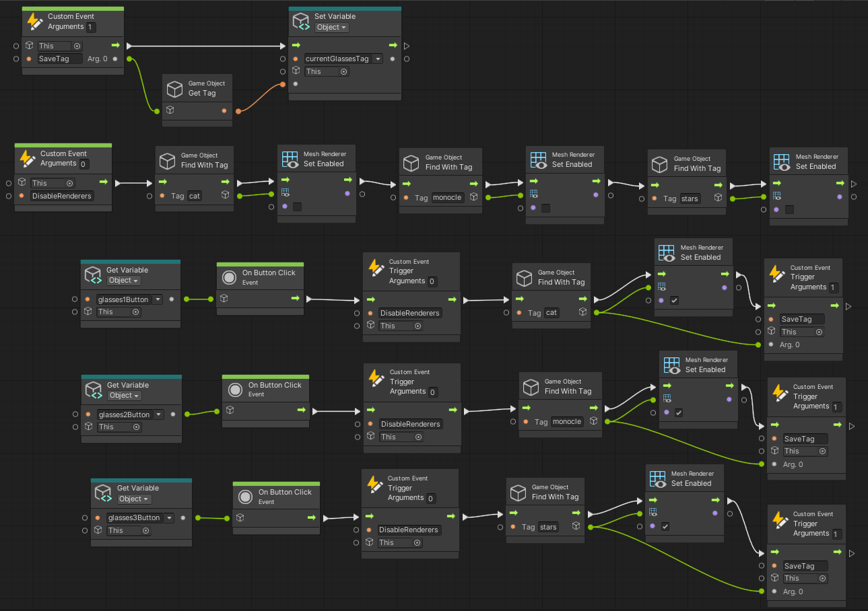Enable the first unchecked Set Enabled checkbox after cat
Viewport: 868px width, 611px height.
tap(297, 207)
